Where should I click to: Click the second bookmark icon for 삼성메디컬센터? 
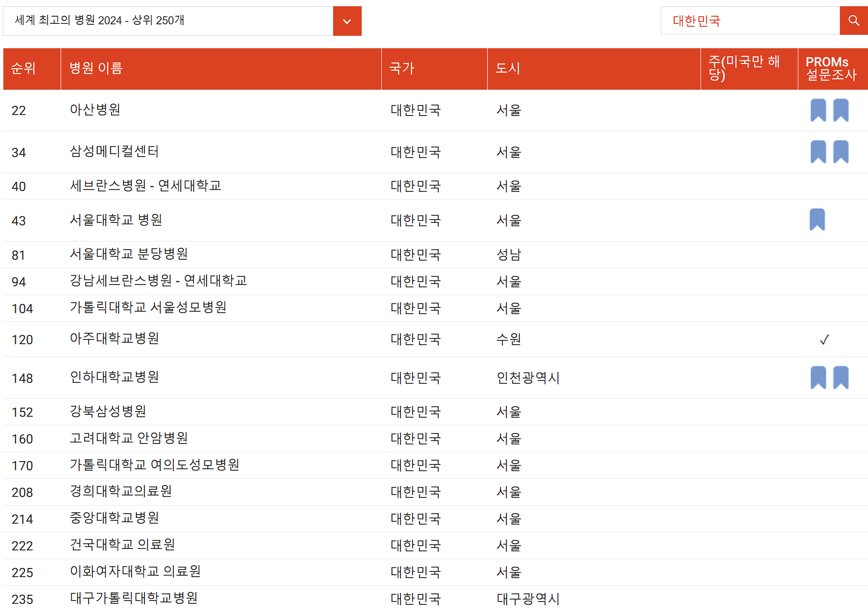841,152
